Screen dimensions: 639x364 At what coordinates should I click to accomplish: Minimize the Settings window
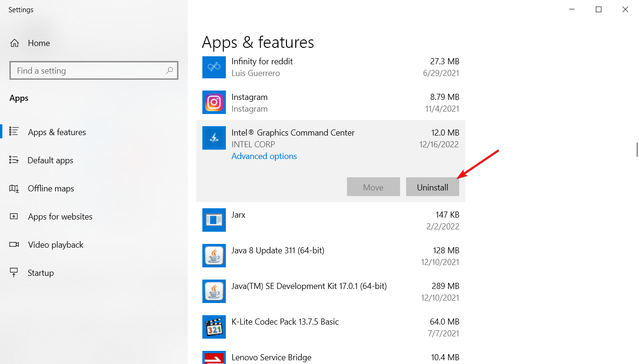pyautogui.click(x=572, y=9)
